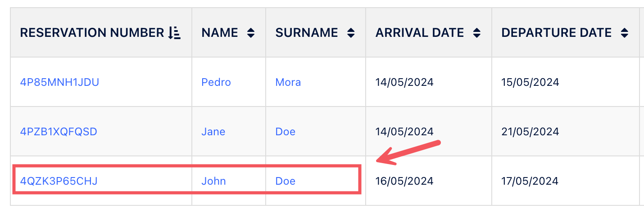Viewport: 644px width, 213px height.
Task: Open reservation 4QZK3P65CHJ
Action: pyautogui.click(x=59, y=181)
